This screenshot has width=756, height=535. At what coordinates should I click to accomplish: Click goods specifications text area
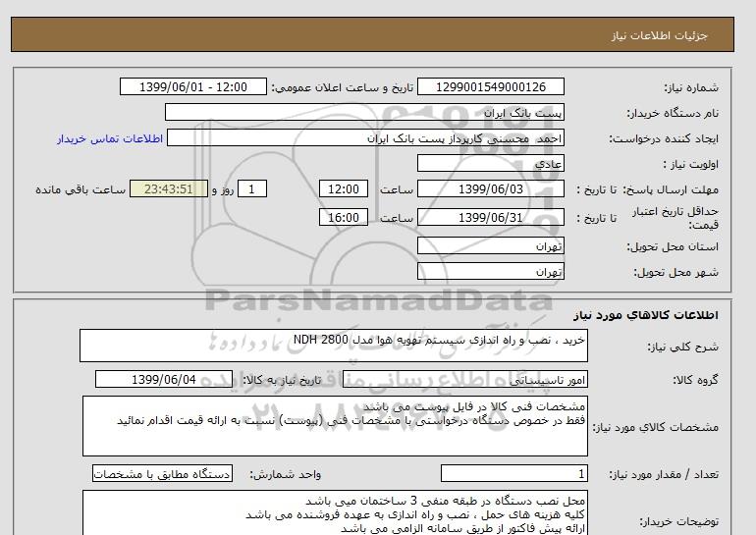click(335, 426)
